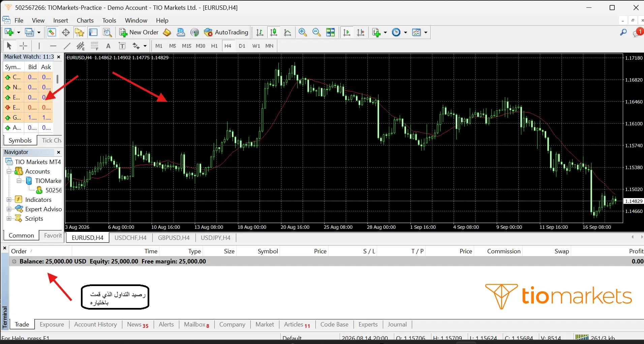This screenshot has height=344, width=644.
Task: Select the Fibonacci retracement tool
Action: coord(94,46)
